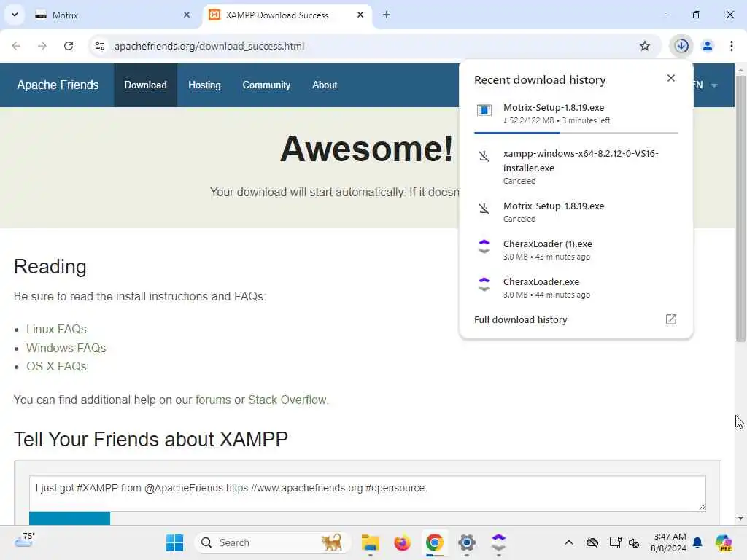Click external-link icon for full download history
This screenshot has width=747, height=560.
coord(671,319)
